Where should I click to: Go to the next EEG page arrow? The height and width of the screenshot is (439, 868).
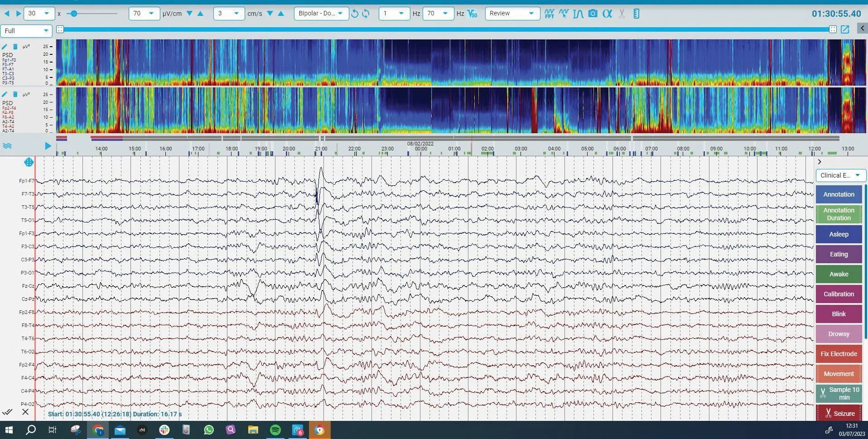(18, 14)
